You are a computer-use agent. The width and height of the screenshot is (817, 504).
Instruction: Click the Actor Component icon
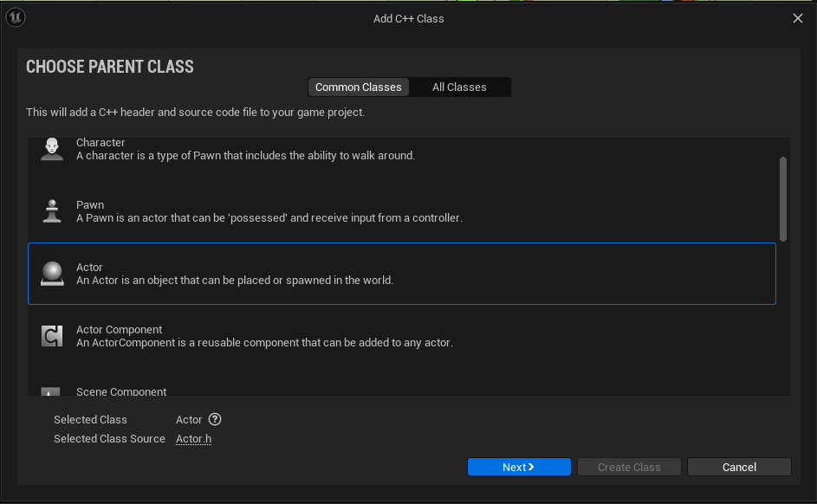(52, 336)
